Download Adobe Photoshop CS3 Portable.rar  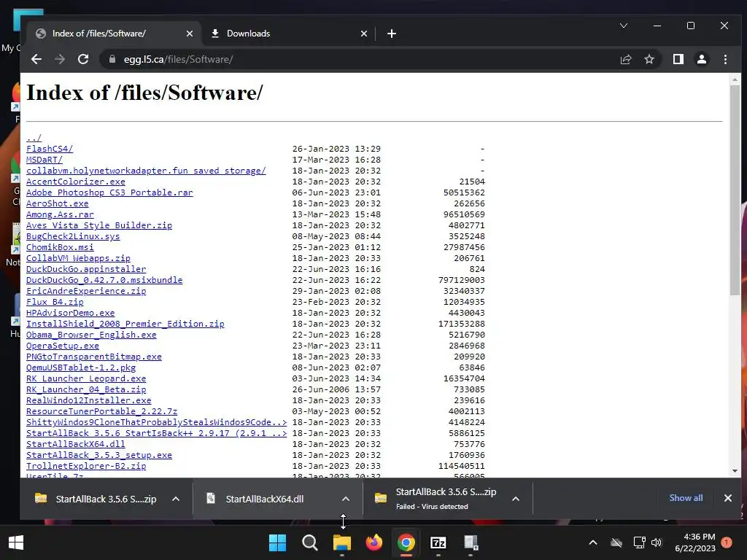pos(109,192)
